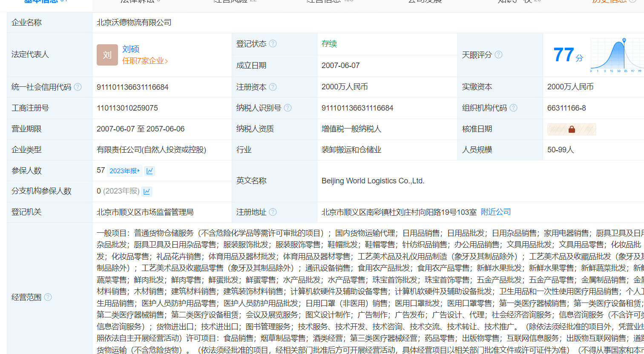The height and width of the screenshot is (354, 644).
Task: Click help icon next to 天眼评分
Action: tap(498, 55)
